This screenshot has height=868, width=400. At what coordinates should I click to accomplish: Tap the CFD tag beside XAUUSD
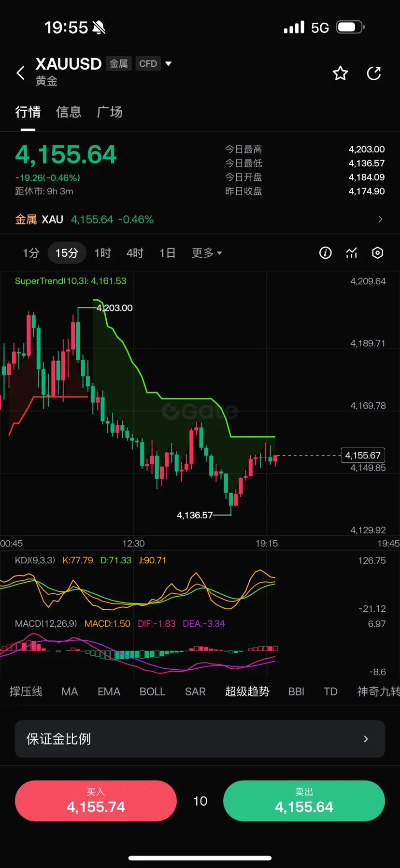coord(148,64)
